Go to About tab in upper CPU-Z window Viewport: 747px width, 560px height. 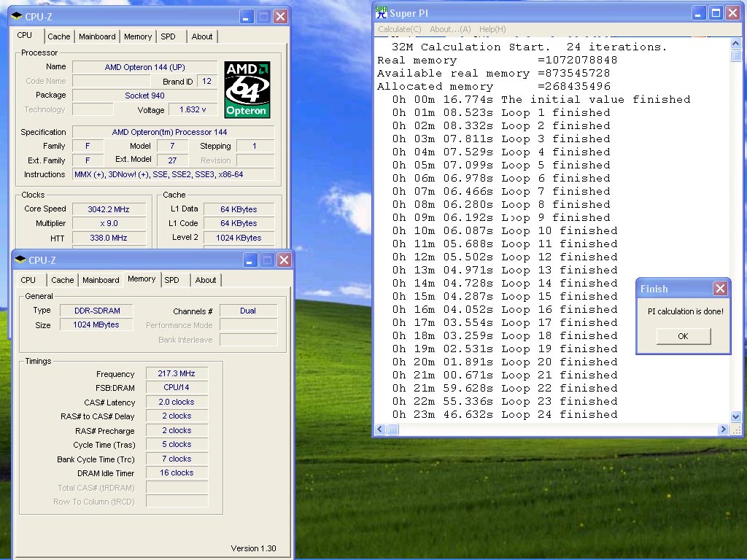pyautogui.click(x=202, y=36)
